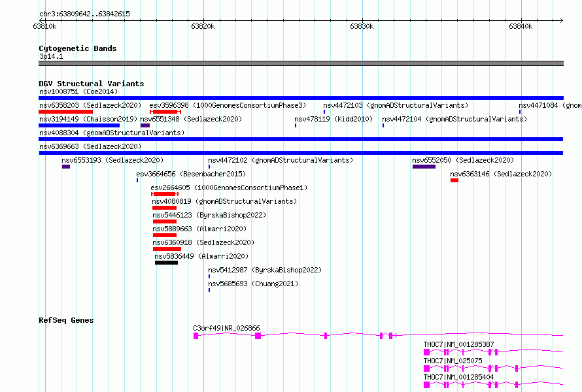Click the nsv6552050 purple variant bar
582x392 pixels.
pyautogui.click(x=424, y=167)
